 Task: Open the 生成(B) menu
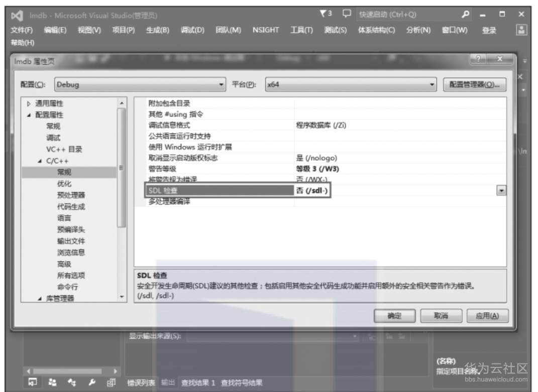(158, 30)
